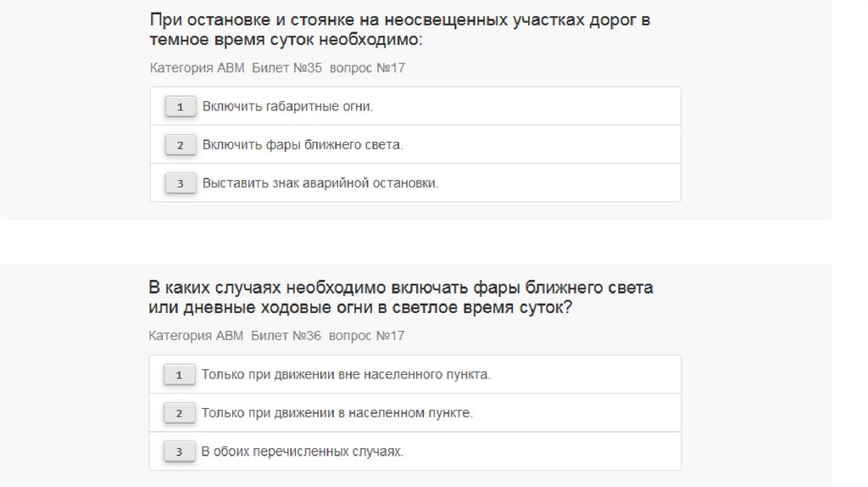
Task: Click the question heading 'При остановке и стоянке...'
Action: pyautogui.click(x=400, y=30)
